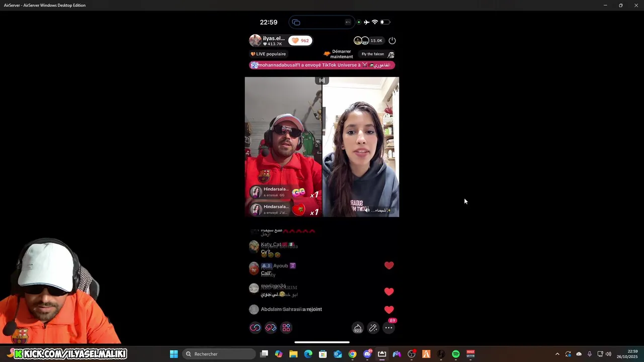Open the orange A app in the taskbar
This screenshot has height=362, width=644.
[426, 354]
